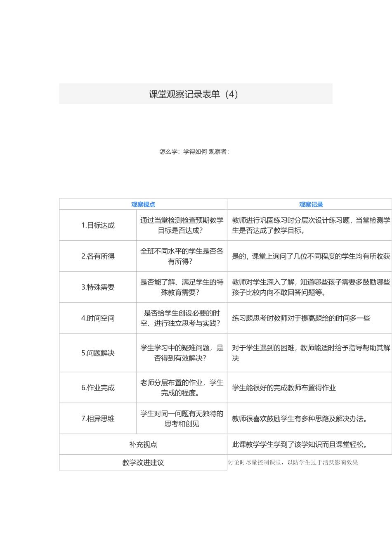Image resolution: width=392 pixels, height=555 pixels.
Task: Select the cell 5.问题解决
Action: pos(98,353)
